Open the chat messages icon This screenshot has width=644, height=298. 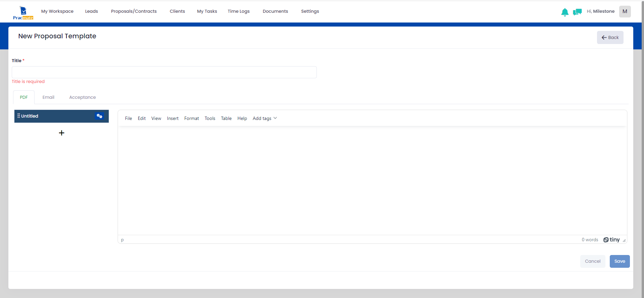pos(577,12)
